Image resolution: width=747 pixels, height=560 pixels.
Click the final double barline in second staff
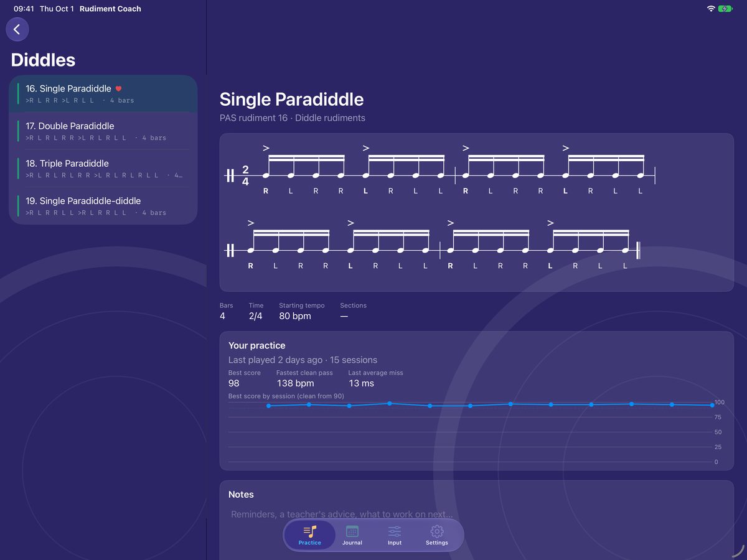638,251
